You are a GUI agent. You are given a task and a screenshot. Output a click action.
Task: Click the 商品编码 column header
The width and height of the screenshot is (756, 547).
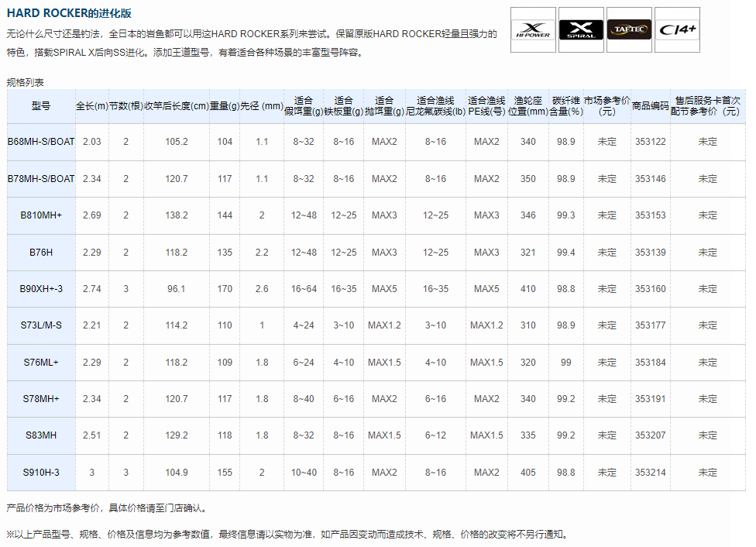651,106
